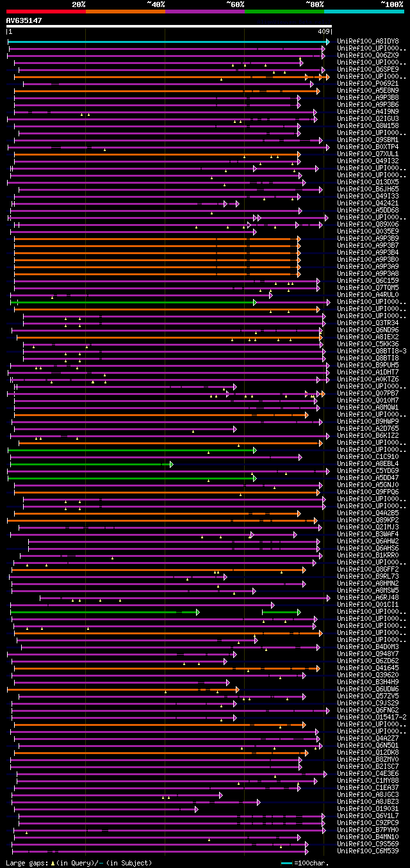The height and width of the screenshot is (868, 410).
Task: Open hit UniRef100_Q06ZX9
Action: [x=369, y=56]
